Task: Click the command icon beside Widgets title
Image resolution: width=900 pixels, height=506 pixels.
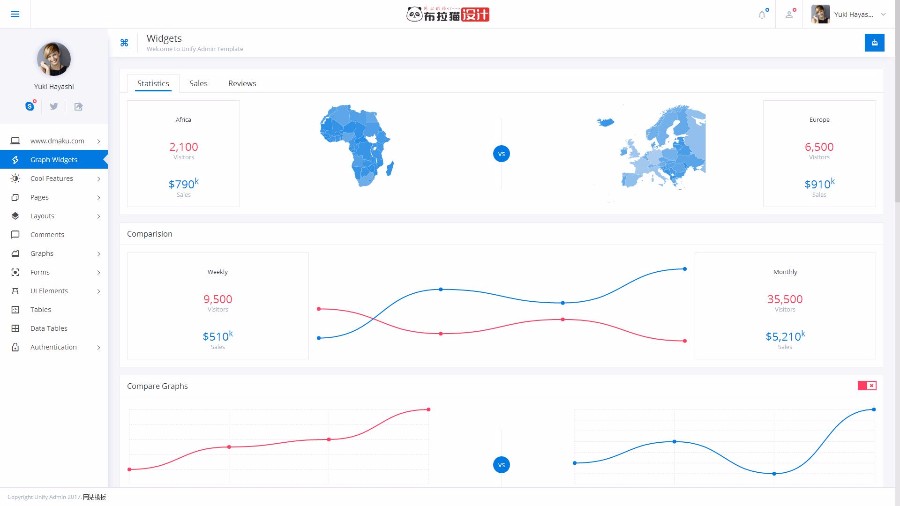Action: pos(124,42)
